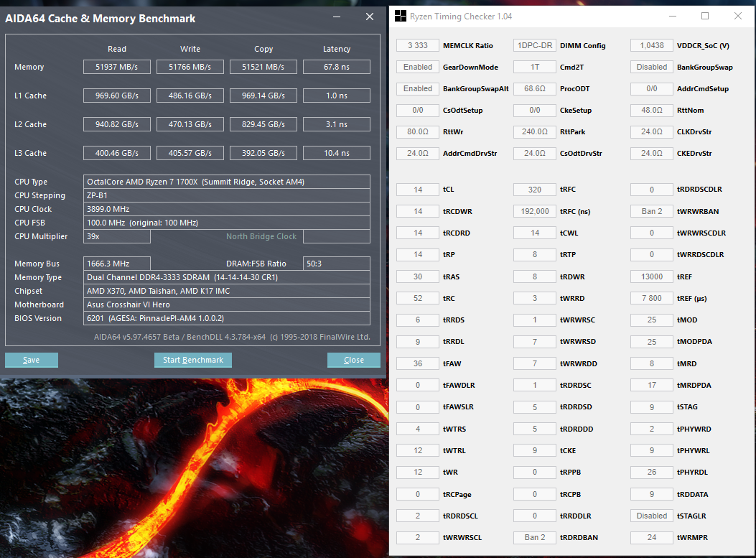Click the tSTAGLR Disabled value
Screen dimensions: 756x558
point(652,516)
